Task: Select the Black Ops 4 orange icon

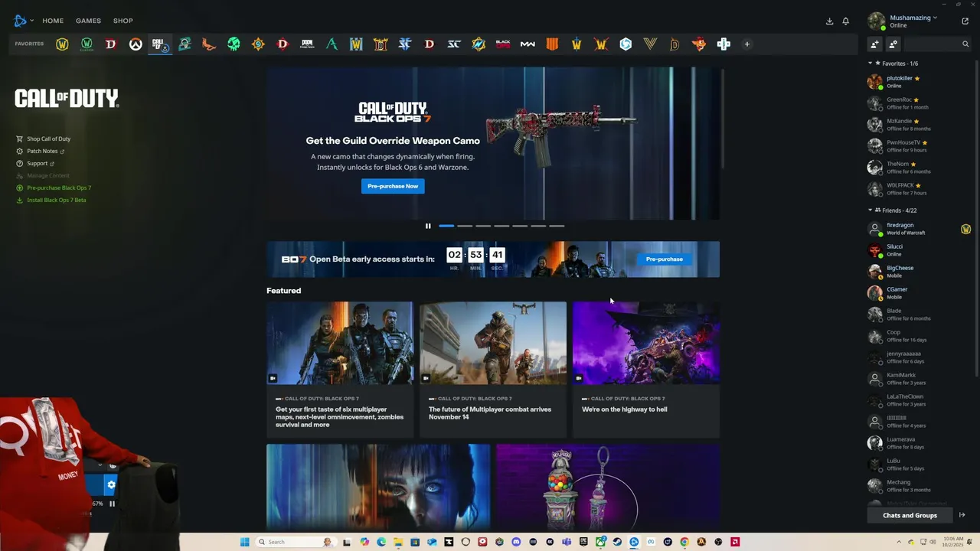Action: [552, 44]
